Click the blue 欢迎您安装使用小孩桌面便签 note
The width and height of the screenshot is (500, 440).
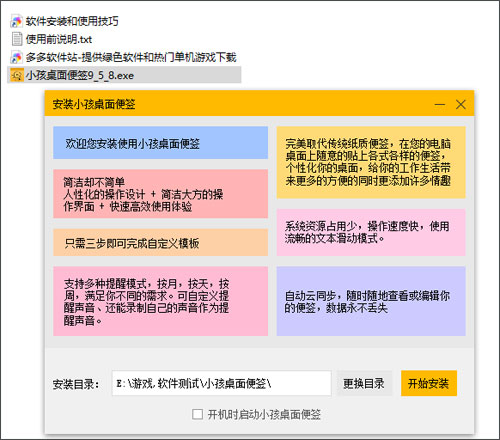coord(160,143)
